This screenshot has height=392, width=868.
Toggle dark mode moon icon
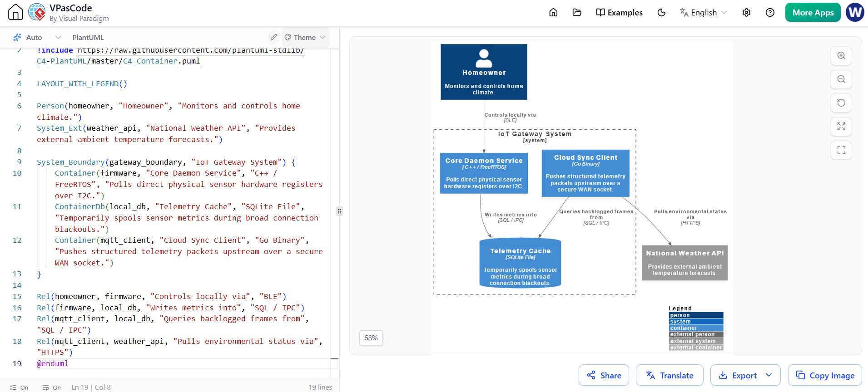pyautogui.click(x=661, y=13)
